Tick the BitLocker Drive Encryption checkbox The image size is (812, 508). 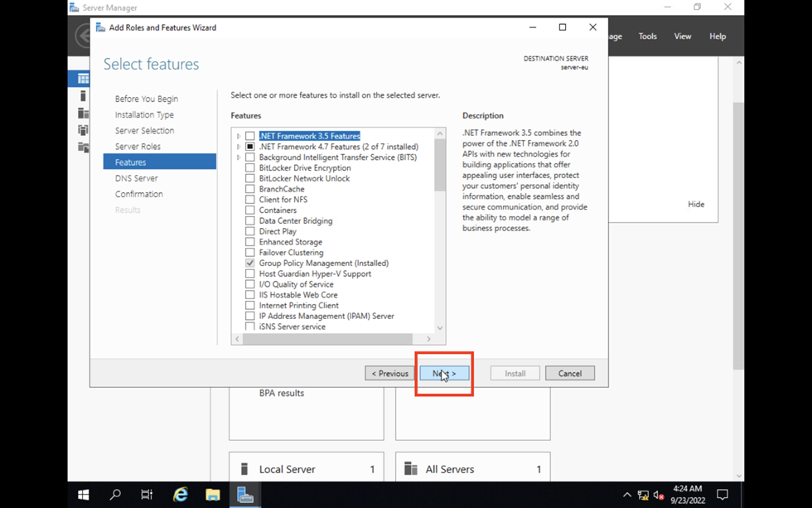pyautogui.click(x=249, y=168)
